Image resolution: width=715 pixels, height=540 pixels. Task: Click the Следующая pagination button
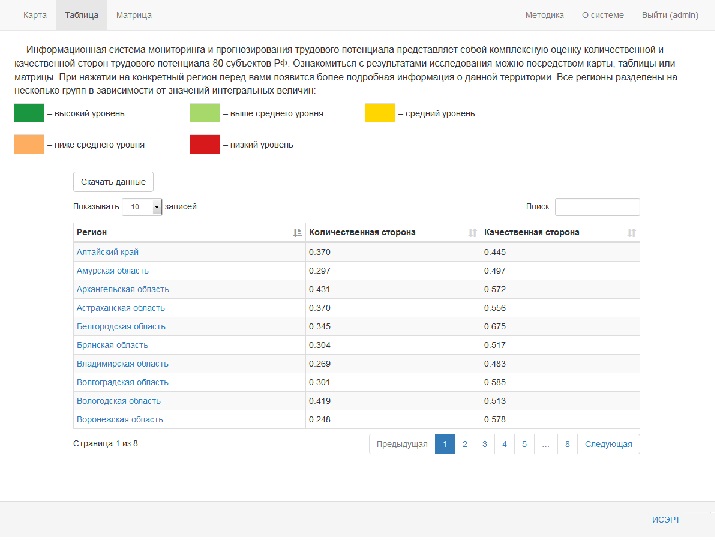(609, 444)
